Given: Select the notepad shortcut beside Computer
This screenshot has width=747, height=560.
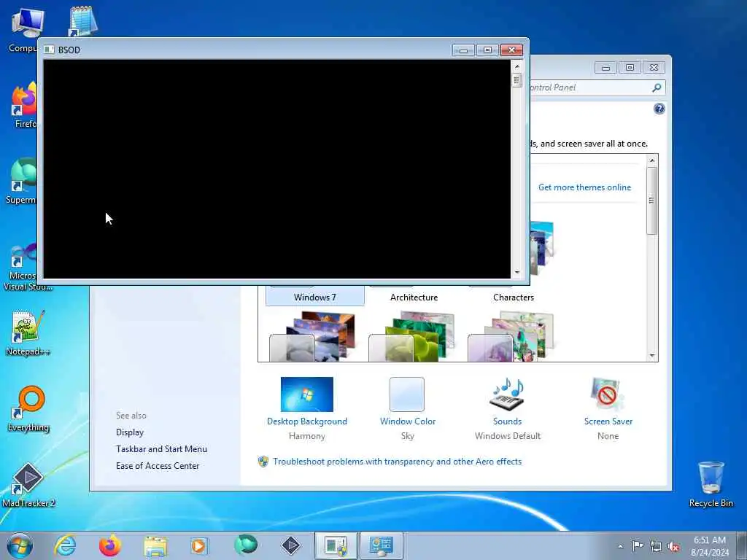Looking at the screenshot, I should 83,21.
